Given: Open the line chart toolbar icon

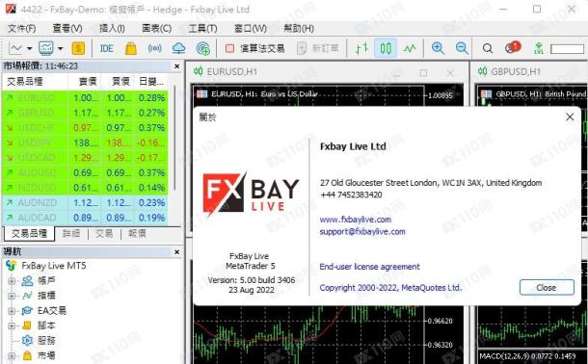Looking at the screenshot, I should point(15,48).
